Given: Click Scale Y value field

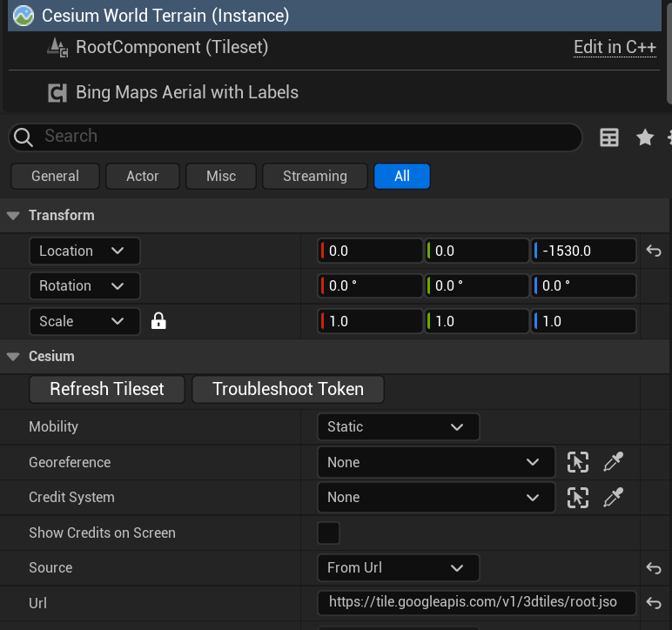Looking at the screenshot, I should click(x=476, y=321).
